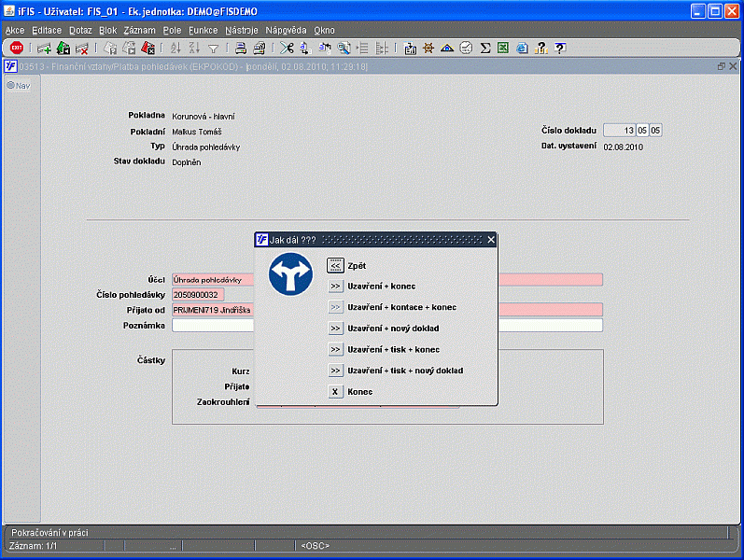Open the Nápověda menu

pyautogui.click(x=286, y=30)
